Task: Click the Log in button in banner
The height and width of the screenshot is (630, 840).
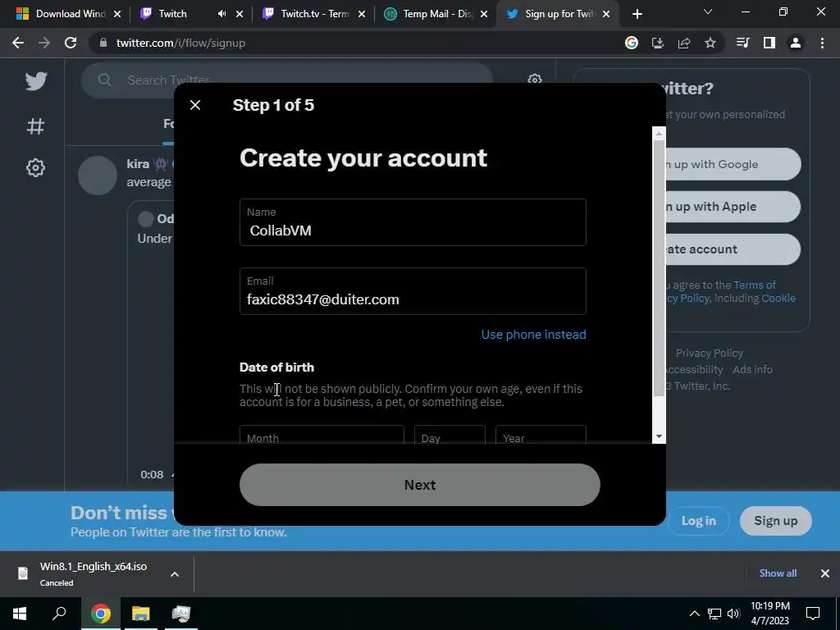Action: (699, 521)
